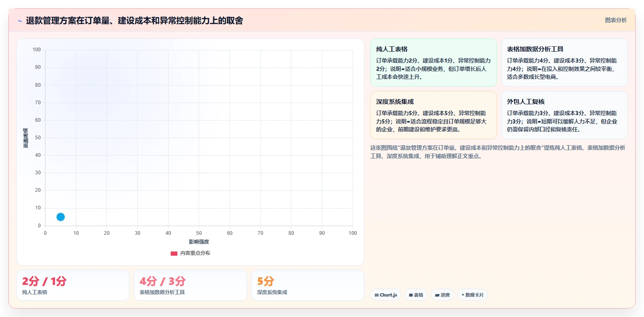Click the icon inside the 进度 tag

[x=437, y=295]
